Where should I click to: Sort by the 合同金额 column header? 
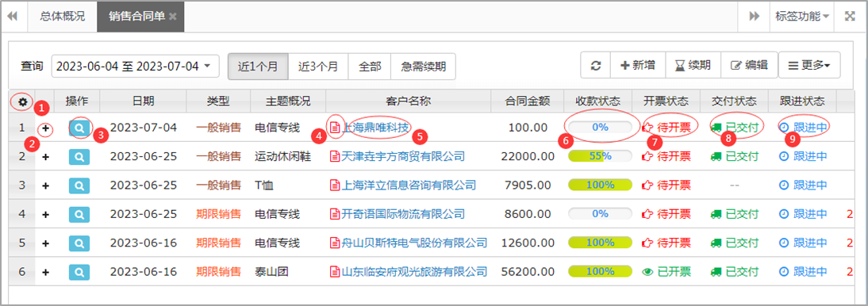pos(527,101)
